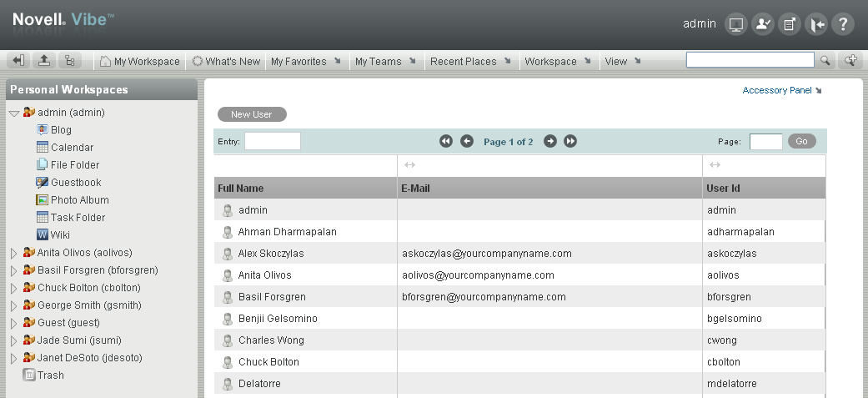Open advanced search plus magnifier icon

pyautogui.click(x=850, y=60)
